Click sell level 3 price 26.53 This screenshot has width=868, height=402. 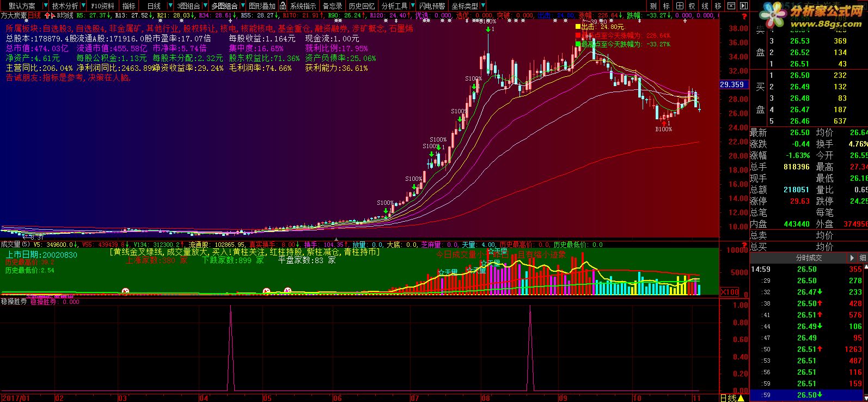point(800,41)
